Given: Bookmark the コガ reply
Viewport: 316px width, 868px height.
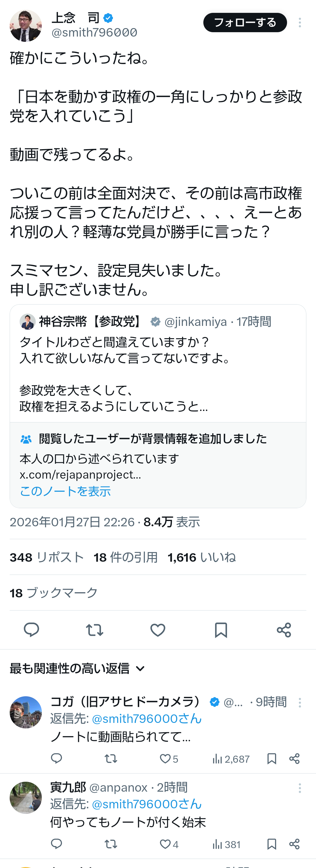Looking at the screenshot, I should [272, 759].
